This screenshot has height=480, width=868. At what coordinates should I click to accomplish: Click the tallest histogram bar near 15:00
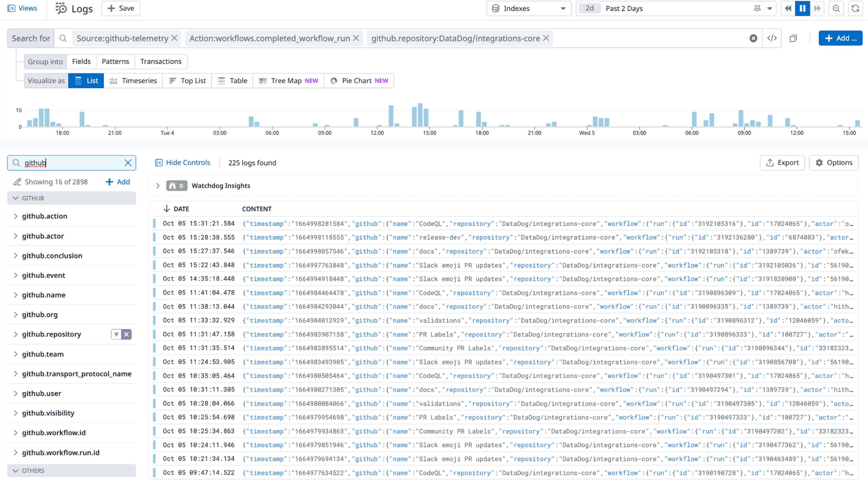click(420, 114)
